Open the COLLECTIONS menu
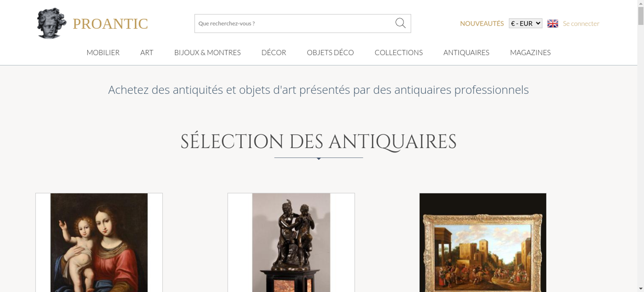The height and width of the screenshot is (292, 644). 399,52
